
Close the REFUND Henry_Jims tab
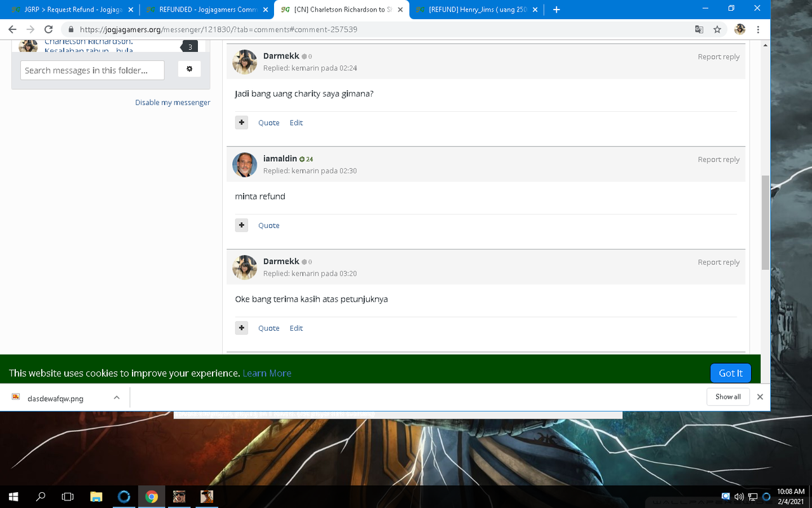[x=535, y=10]
